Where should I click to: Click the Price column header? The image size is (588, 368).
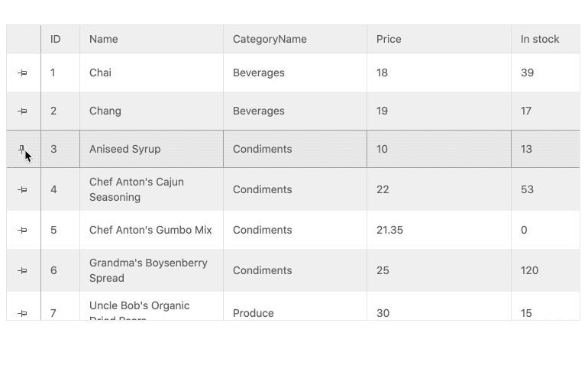[439, 40]
